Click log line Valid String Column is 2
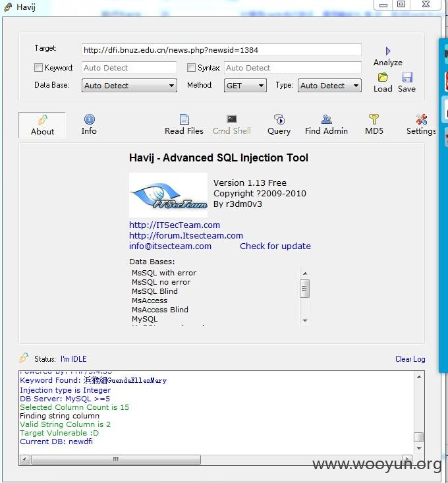 coord(65,424)
